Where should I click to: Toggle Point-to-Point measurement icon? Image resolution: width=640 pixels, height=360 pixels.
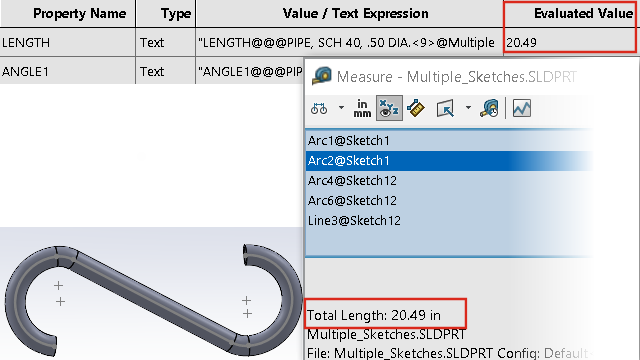coord(416,108)
